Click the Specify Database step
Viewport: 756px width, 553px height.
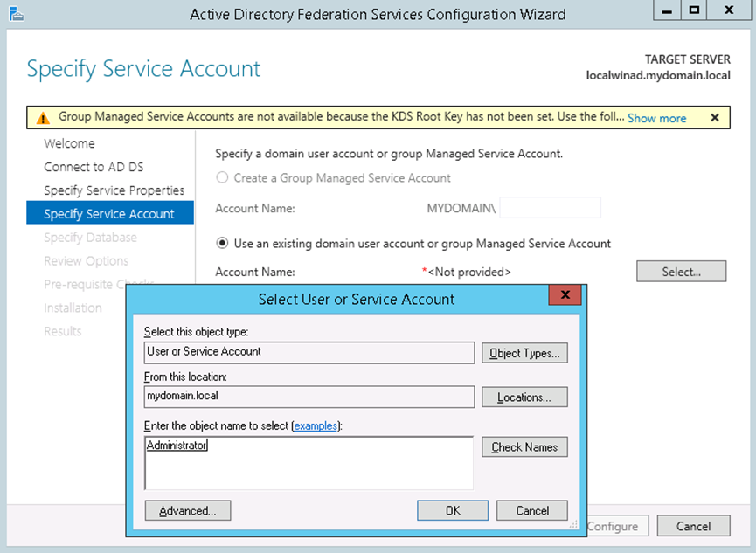[x=90, y=238]
